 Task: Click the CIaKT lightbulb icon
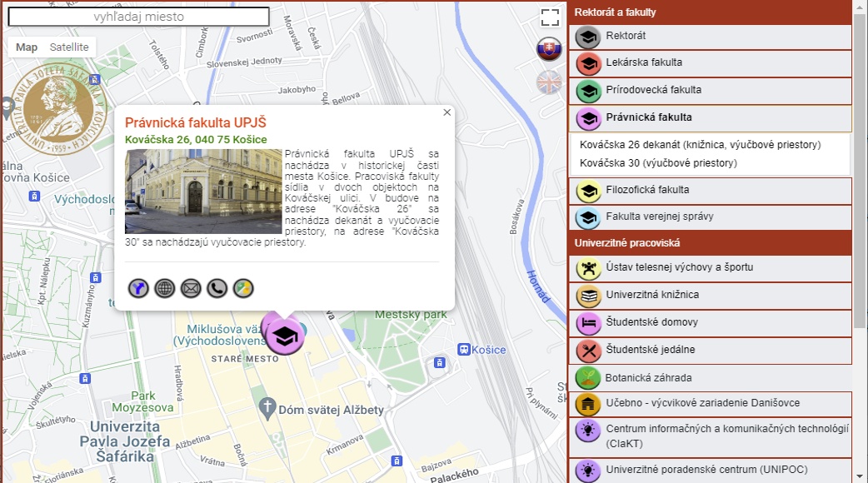pos(588,431)
